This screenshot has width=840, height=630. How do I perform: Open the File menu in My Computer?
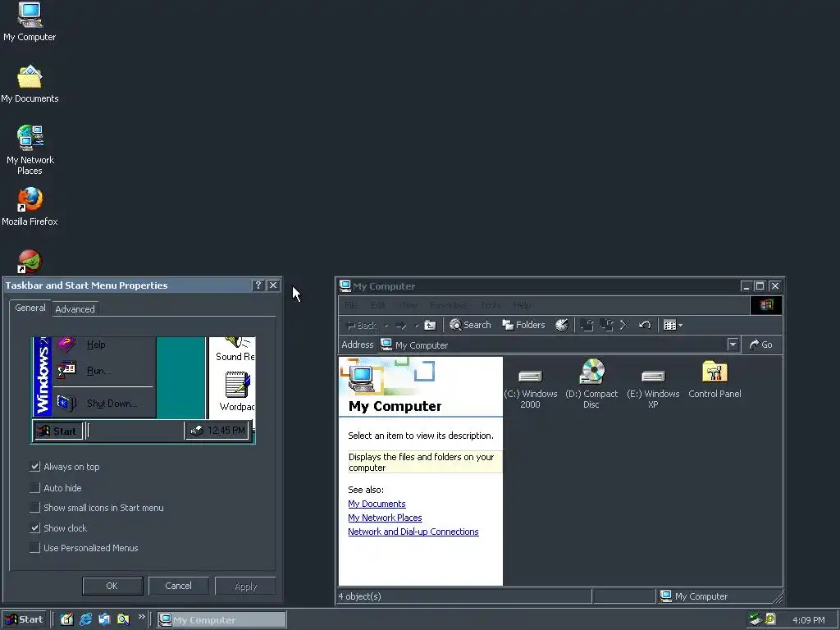[x=351, y=305]
